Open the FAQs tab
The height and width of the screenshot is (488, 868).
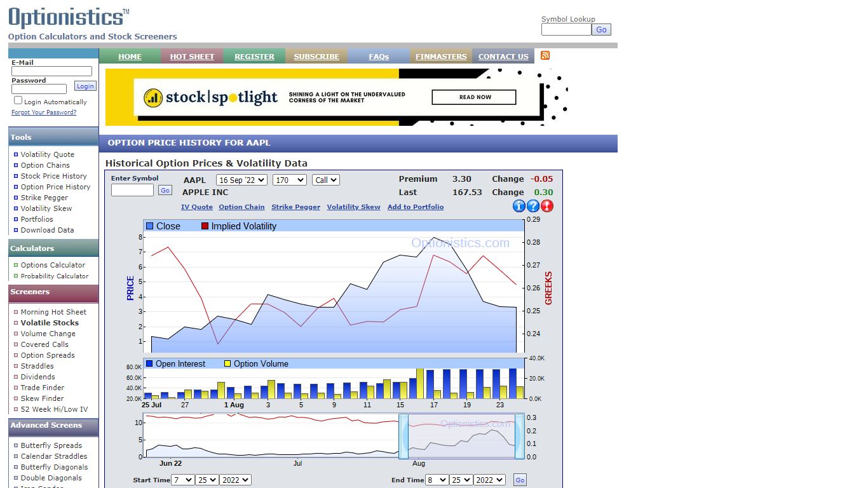(379, 57)
